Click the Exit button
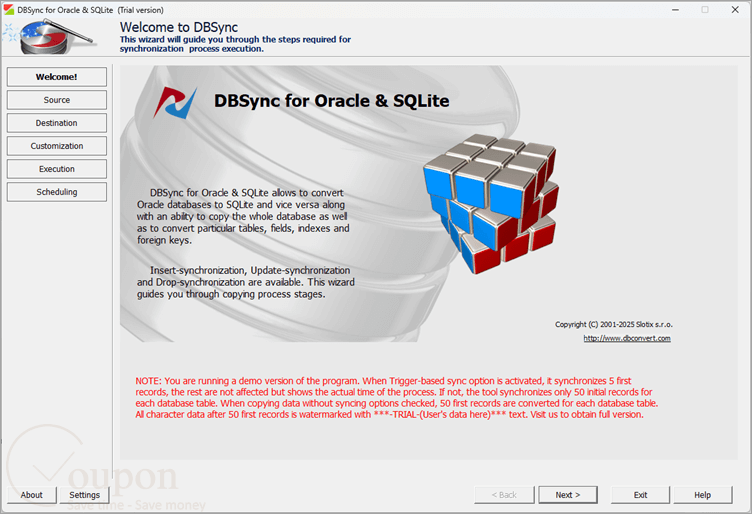 tap(640, 495)
